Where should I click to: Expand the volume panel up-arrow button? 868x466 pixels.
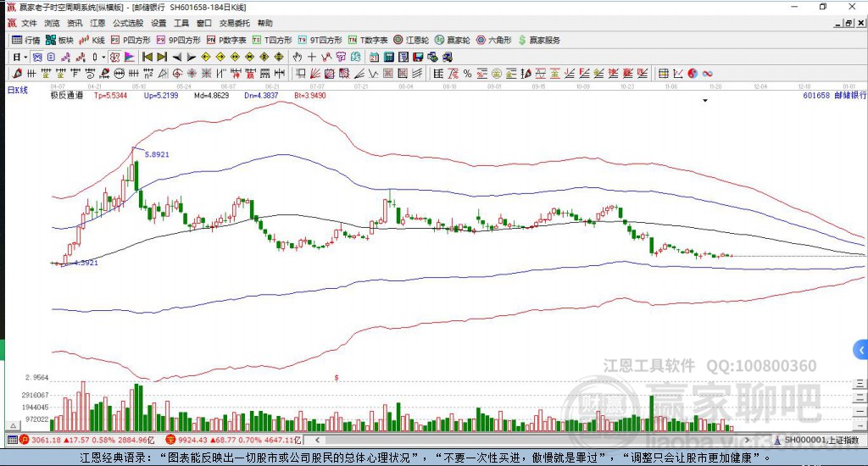pyautogui.click(x=14, y=425)
